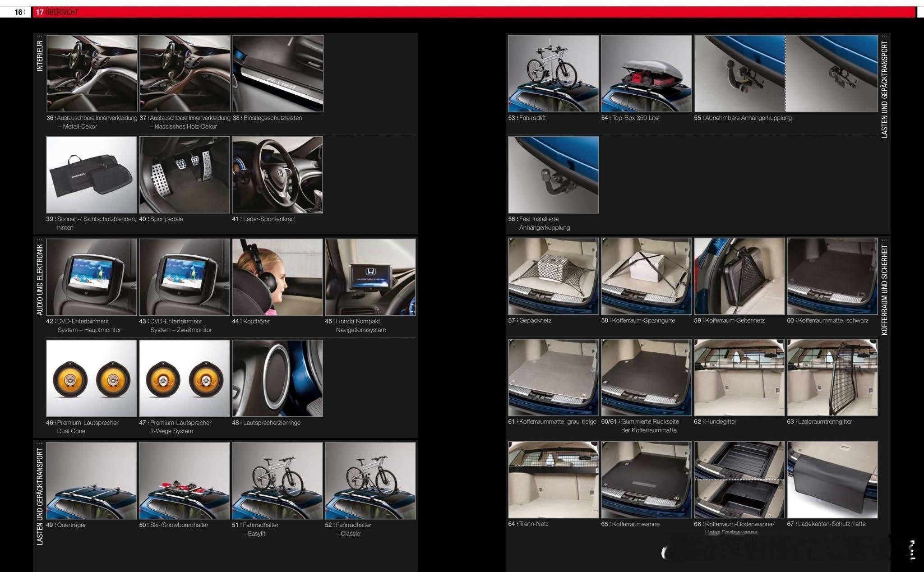Open the Leder-Sportlenkrad image
This screenshot has height=572, width=924.
point(277,175)
